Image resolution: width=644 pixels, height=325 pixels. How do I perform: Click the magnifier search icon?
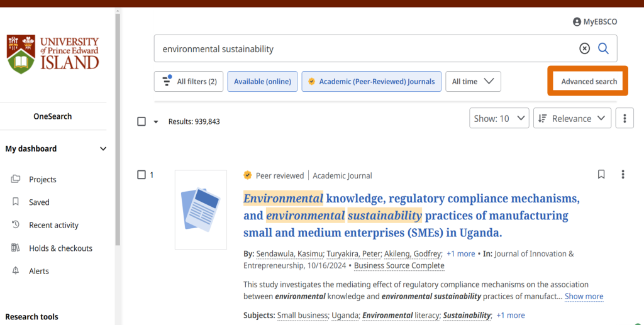click(603, 48)
